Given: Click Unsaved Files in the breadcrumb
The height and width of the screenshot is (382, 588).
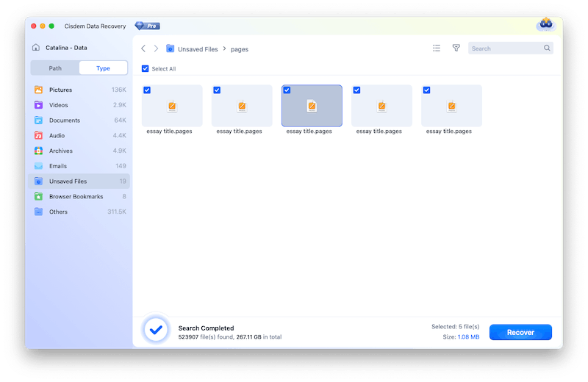Looking at the screenshot, I should click(x=198, y=49).
